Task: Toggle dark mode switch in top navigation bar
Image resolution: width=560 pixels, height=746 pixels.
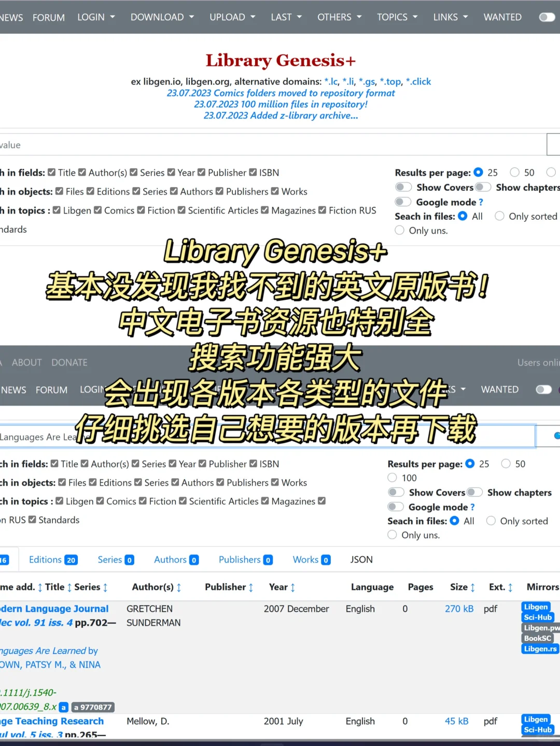Action: coord(547,17)
